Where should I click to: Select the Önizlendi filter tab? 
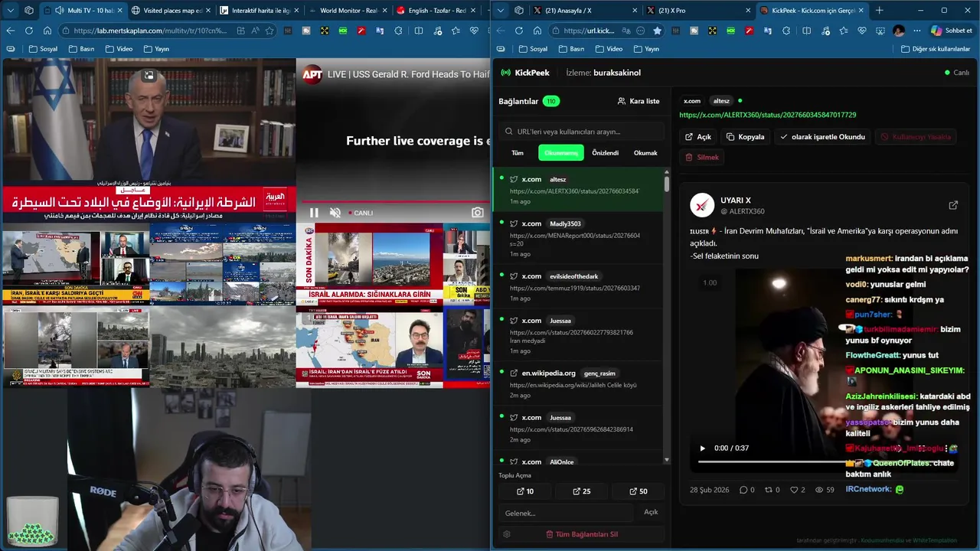point(605,153)
